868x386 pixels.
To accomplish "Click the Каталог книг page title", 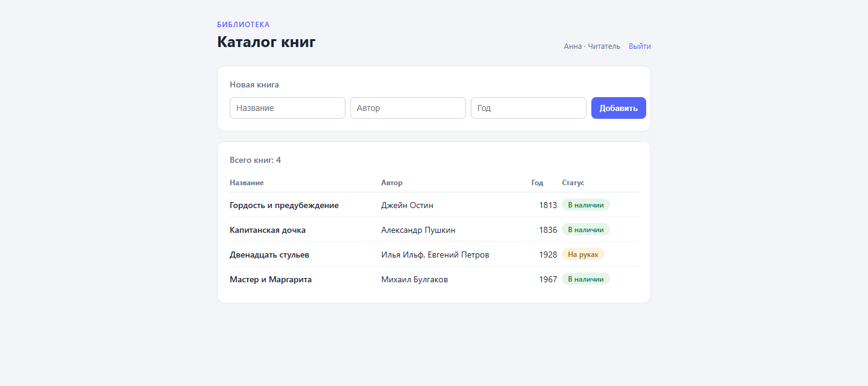I will click(266, 42).
